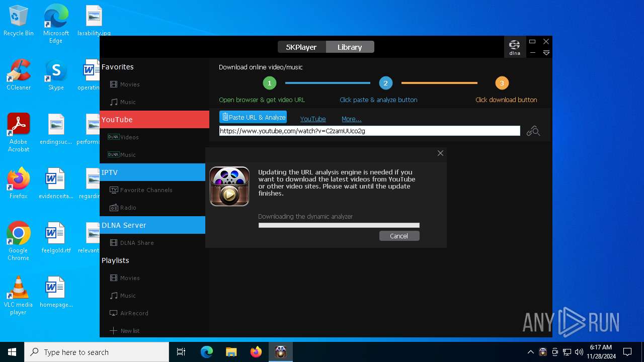This screenshot has height=362, width=644.
Task: Open Adobe Acrobat desktop shortcut
Action: (19, 133)
